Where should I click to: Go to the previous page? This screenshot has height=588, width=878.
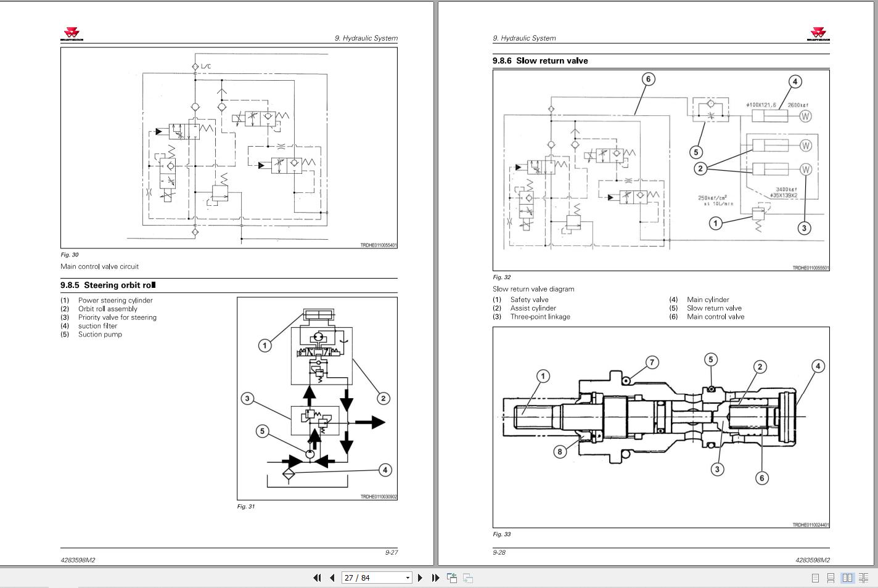coord(332,578)
